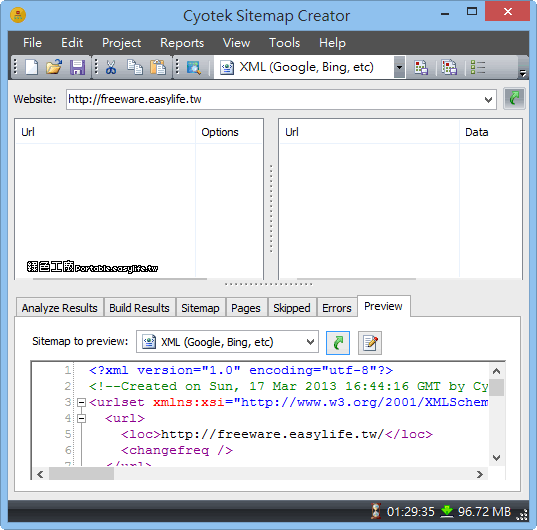Open toolbar overflow options chevron
The image size is (537, 530).
(x=523, y=72)
